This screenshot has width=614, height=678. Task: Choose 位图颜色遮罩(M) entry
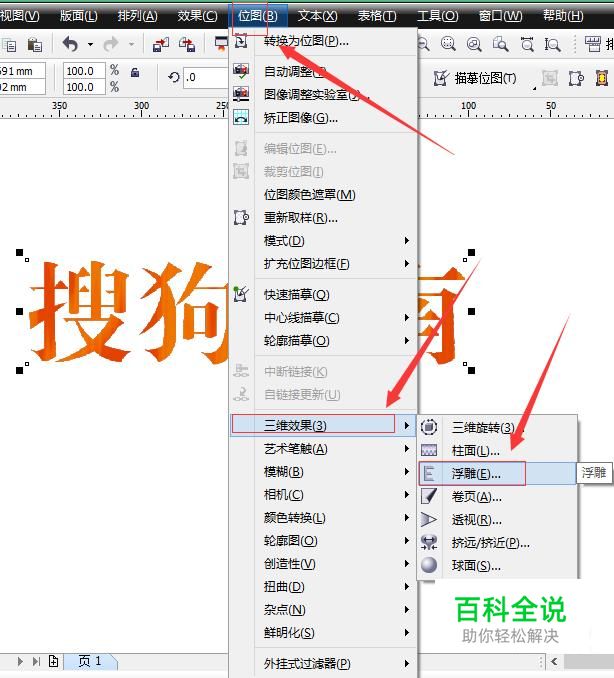click(x=323, y=195)
